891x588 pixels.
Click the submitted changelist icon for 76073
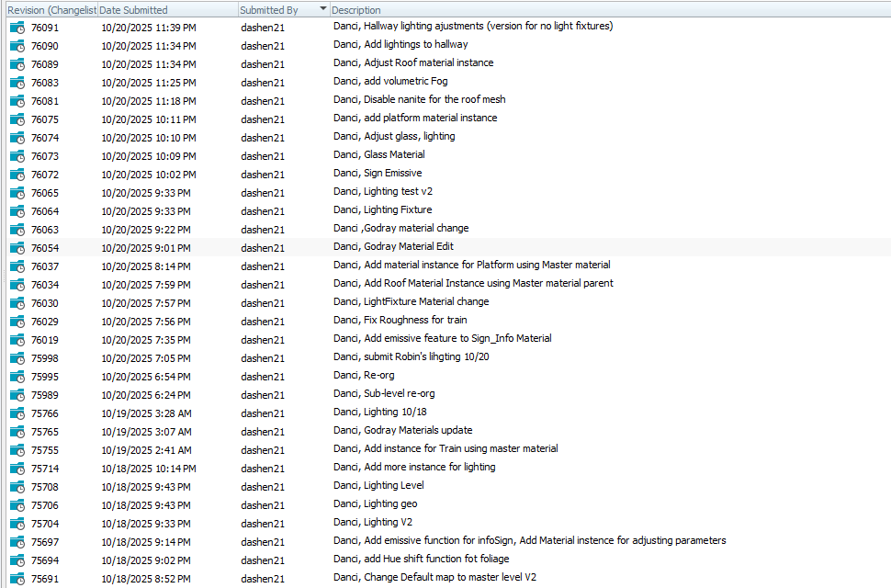[x=17, y=155]
